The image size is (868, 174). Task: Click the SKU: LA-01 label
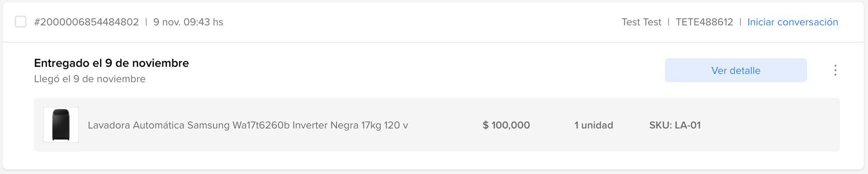click(674, 125)
